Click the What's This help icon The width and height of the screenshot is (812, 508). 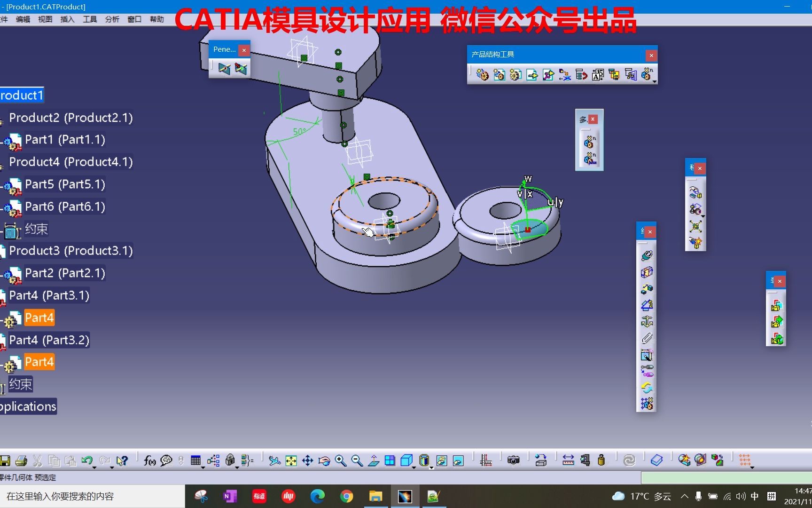pos(122,460)
